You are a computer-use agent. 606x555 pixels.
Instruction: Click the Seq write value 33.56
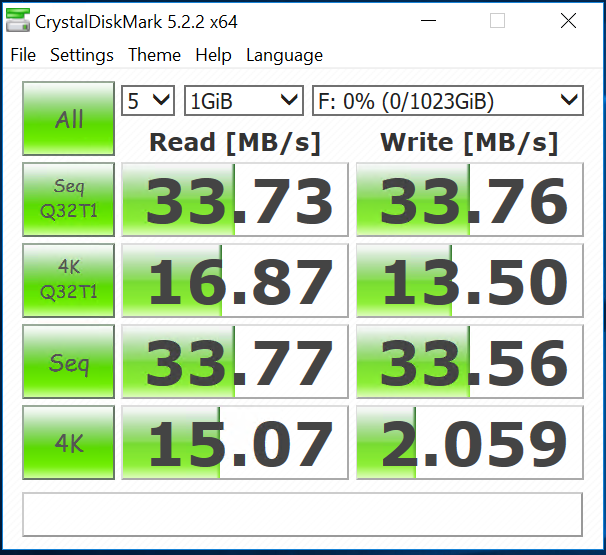(x=470, y=362)
